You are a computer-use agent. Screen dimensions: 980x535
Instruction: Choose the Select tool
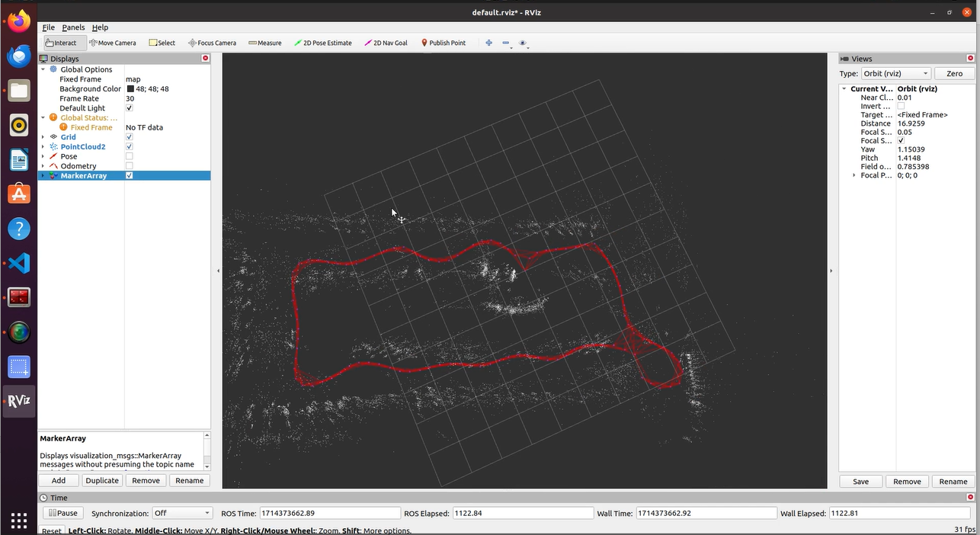pos(162,43)
